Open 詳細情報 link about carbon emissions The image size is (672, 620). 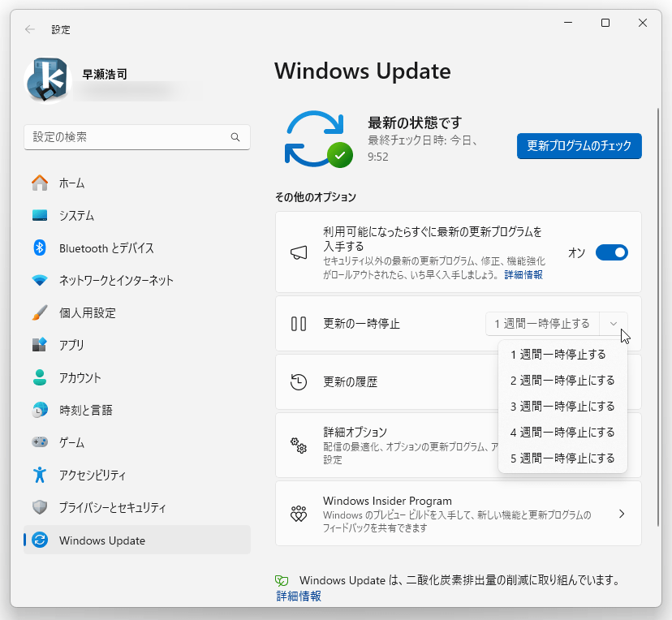point(299,596)
